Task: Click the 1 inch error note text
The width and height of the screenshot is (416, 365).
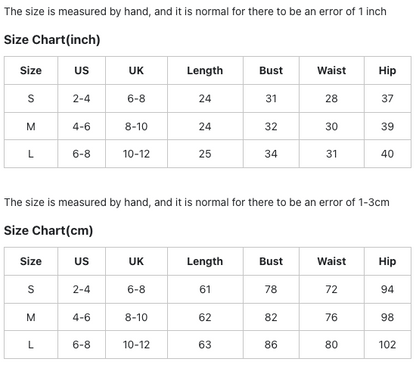Action: 195,12
